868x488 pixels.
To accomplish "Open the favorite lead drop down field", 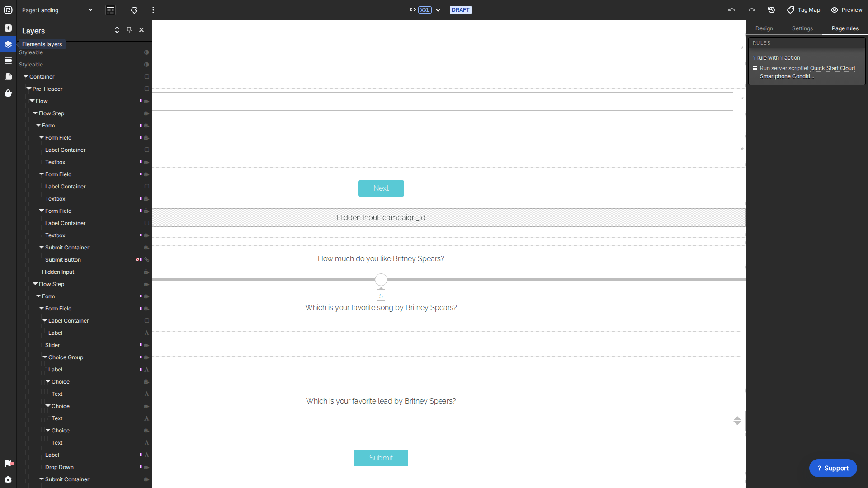I will pyautogui.click(x=449, y=421).
